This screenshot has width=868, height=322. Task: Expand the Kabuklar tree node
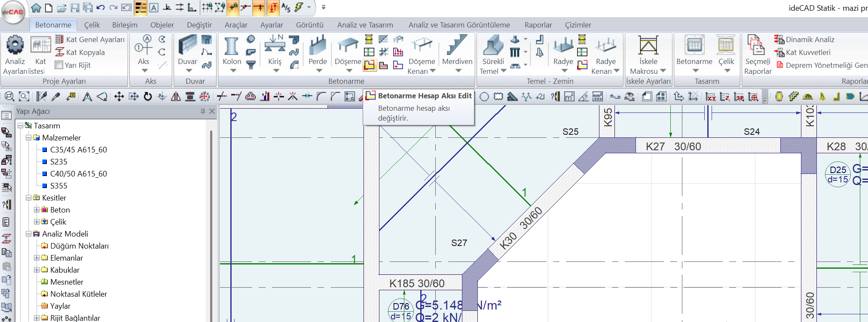pos(37,270)
